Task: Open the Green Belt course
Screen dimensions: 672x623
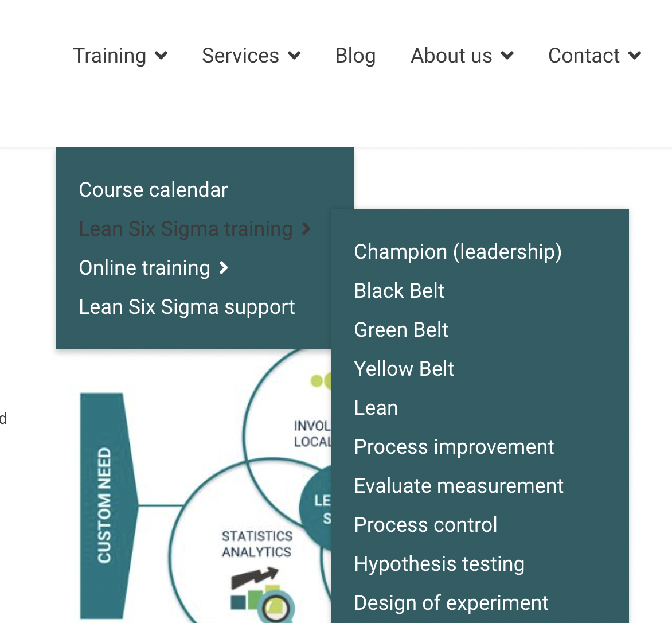Action: point(401,330)
